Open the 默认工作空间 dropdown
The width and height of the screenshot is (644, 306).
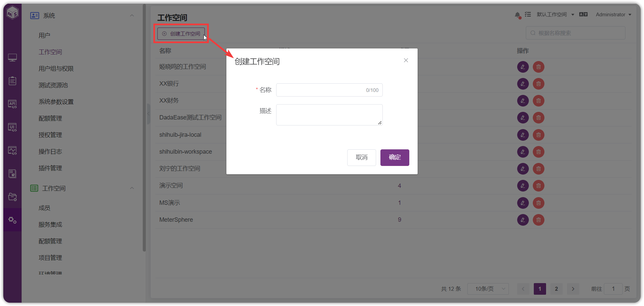pyautogui.click(x=555, y=15)
